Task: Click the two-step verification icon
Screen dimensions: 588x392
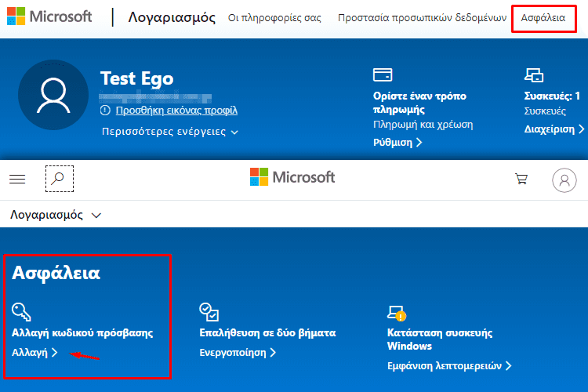Action: pyautogui.click(x=209, y=312)
